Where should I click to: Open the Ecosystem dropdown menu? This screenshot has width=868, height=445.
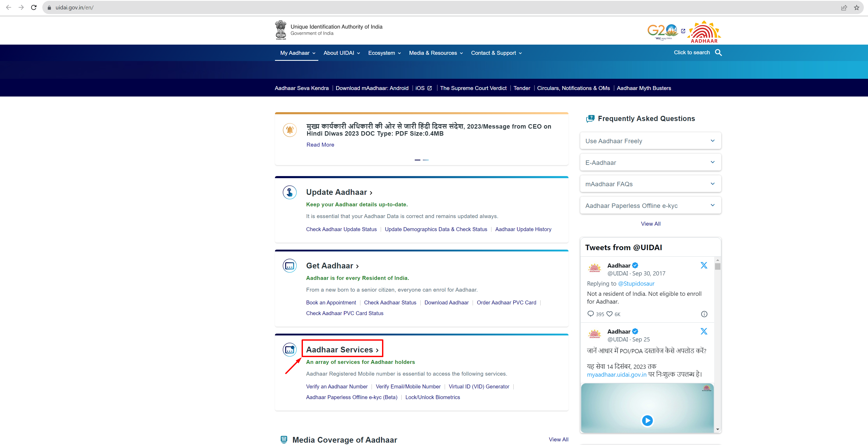tap(384, 53)
